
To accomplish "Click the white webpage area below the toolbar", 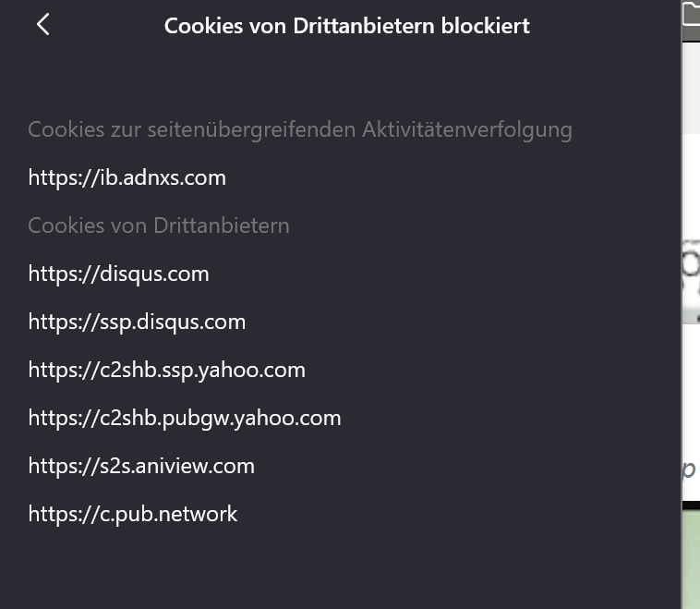I will [x=691, y=186].
